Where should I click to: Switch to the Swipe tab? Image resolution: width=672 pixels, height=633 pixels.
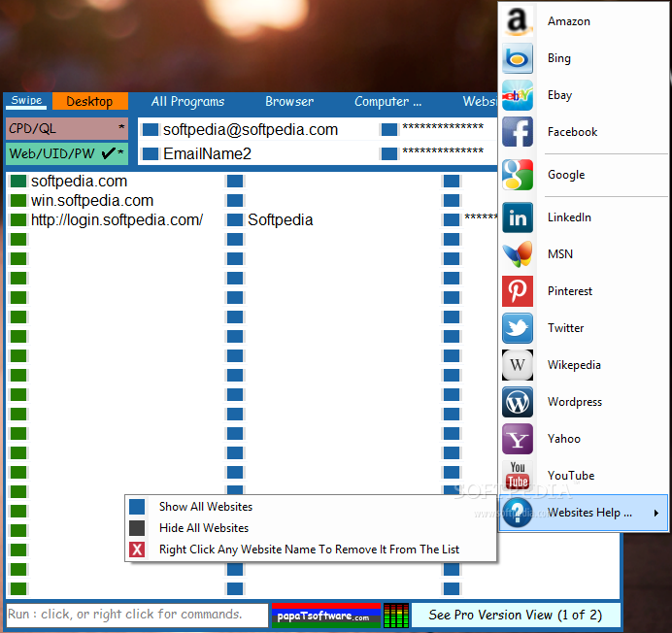pos(26,101)
